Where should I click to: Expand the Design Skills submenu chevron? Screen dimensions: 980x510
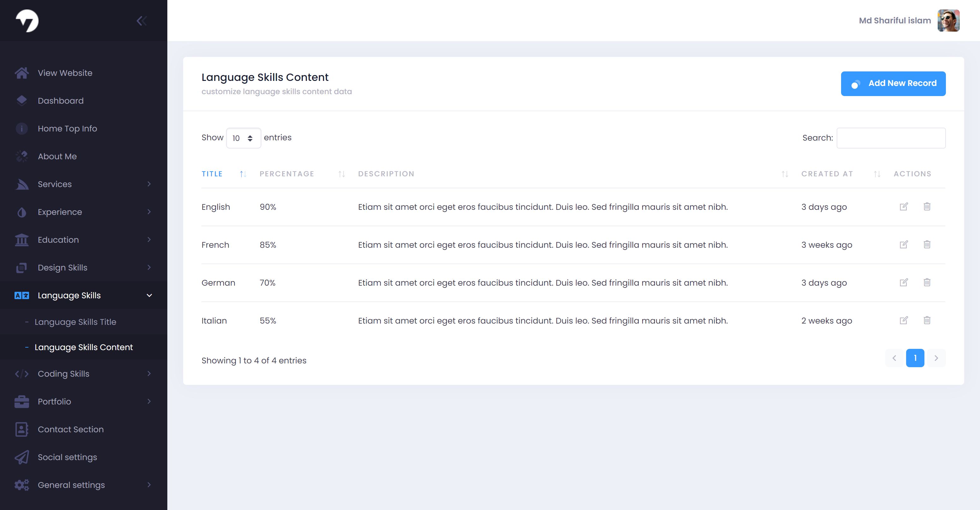point(149,267)
